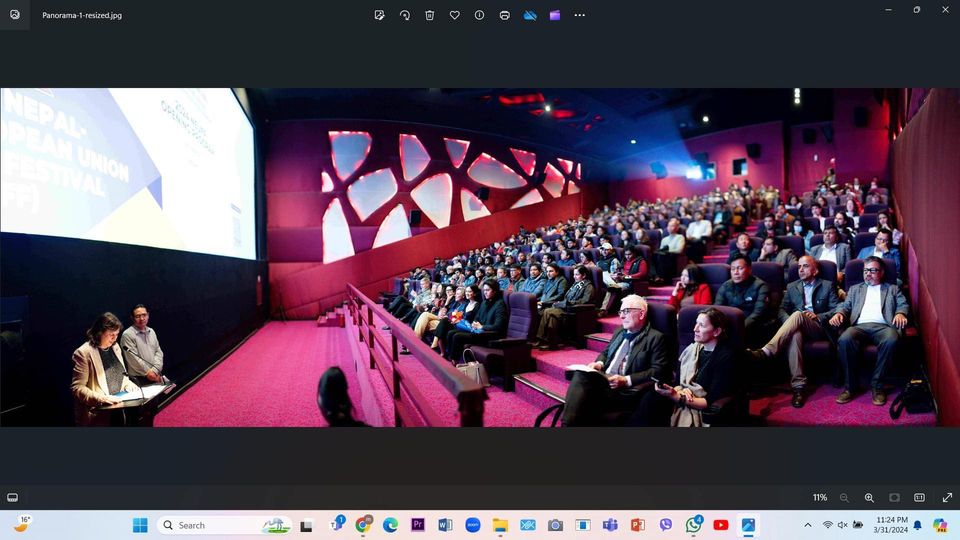Print the image using the printer icon

tap(504, 15)
